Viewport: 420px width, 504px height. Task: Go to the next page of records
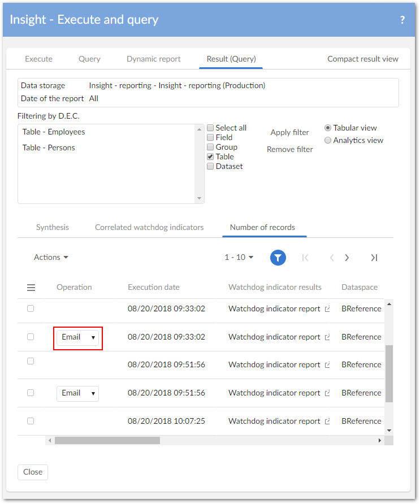(347, 258)
